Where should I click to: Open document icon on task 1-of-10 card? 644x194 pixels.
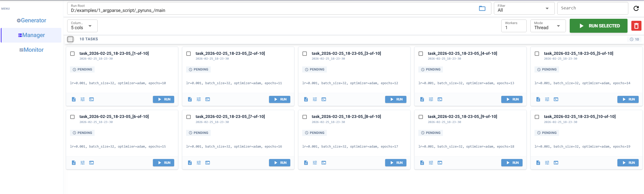click(x=74, y=99)
